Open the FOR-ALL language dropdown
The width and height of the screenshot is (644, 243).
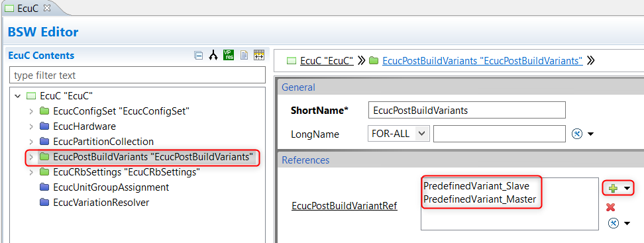click(x=400, y=133)
